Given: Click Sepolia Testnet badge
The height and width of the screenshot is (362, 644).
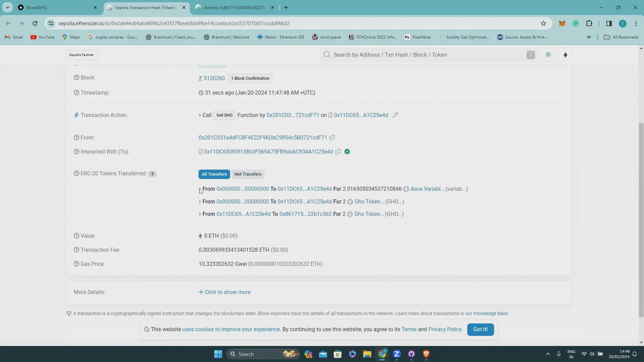Looking at the screenshot, I should tap(82, 55).
